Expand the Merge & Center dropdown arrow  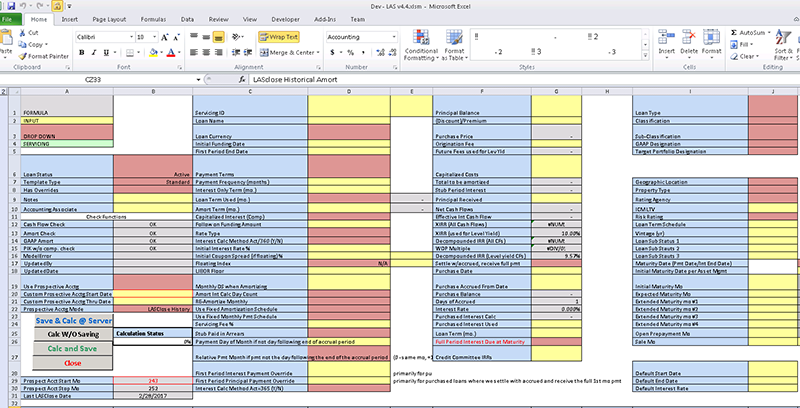pyautogui.click(x=318, y=53)
